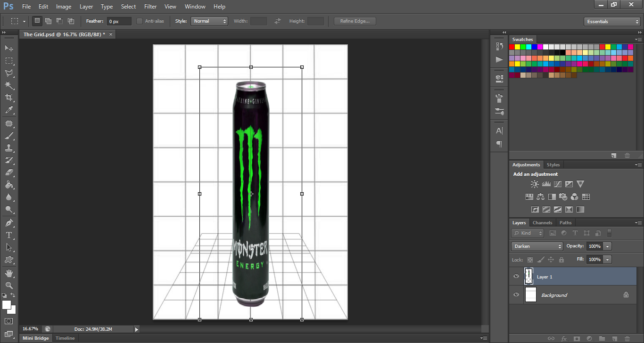Select the Pen tool
Image resolution: width=644 pixels, height=343 pixels.
pyautogui.click(x=9, y=222)
